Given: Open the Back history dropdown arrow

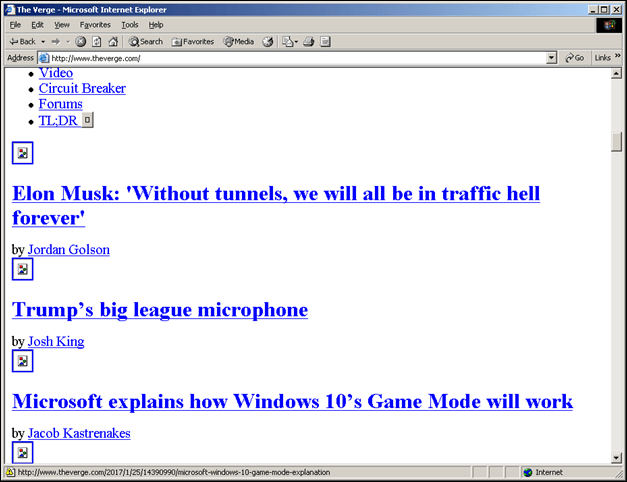Looking at the screenshot, I should [x=43, y=42].
